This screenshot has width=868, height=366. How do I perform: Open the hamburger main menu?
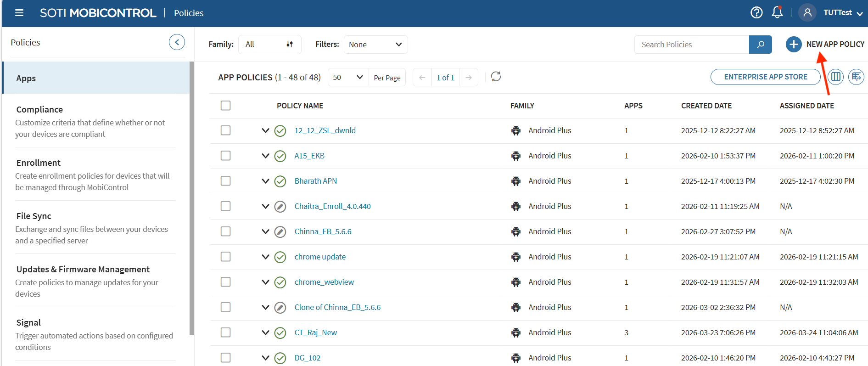(19, 13)
